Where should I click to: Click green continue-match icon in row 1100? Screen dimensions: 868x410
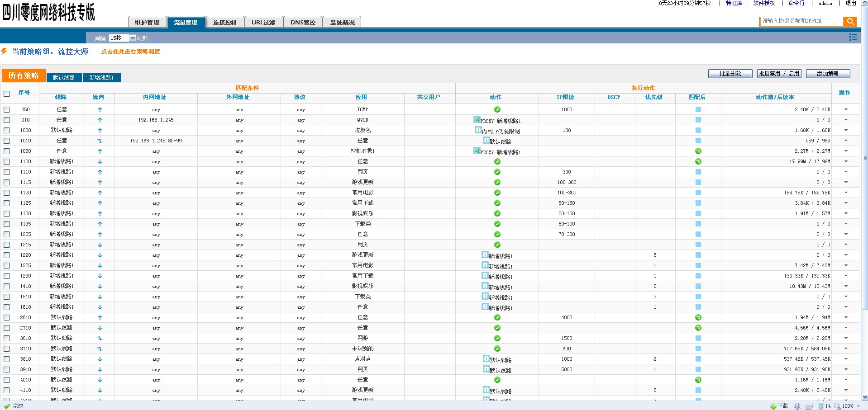(x=698, y=161)
